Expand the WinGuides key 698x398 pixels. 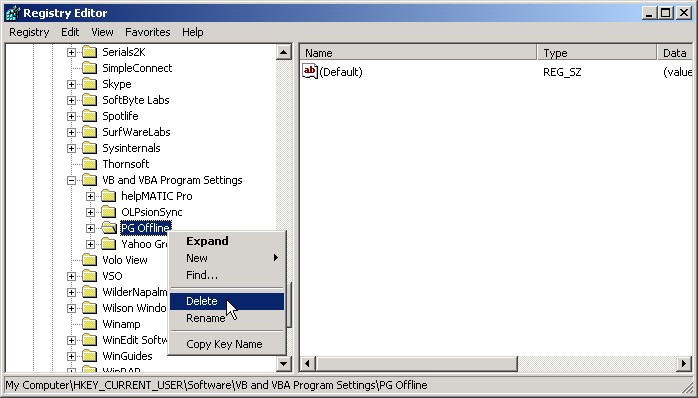tap(71, 357)
